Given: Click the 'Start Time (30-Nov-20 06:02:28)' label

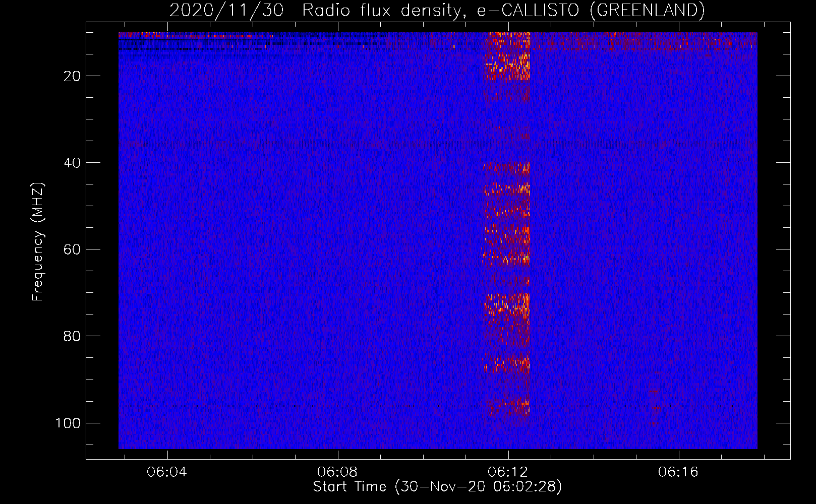Looking at the screenshot, I should [x=437, y=487].
